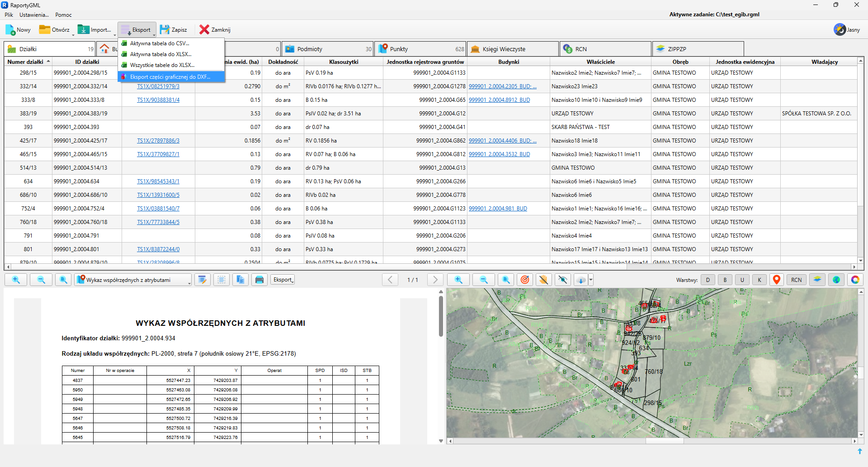Click the Nowy new-task icon
This screenshot has width=868, height=467.
(x=10, y=30)
